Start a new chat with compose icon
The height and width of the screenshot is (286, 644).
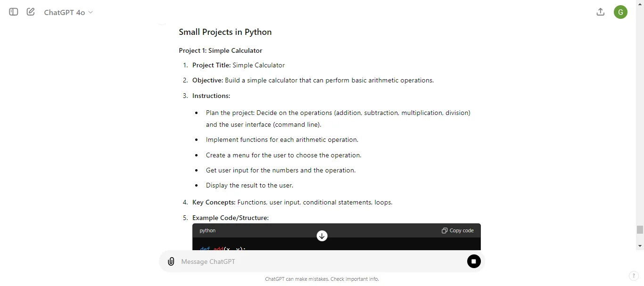(30, 12)
